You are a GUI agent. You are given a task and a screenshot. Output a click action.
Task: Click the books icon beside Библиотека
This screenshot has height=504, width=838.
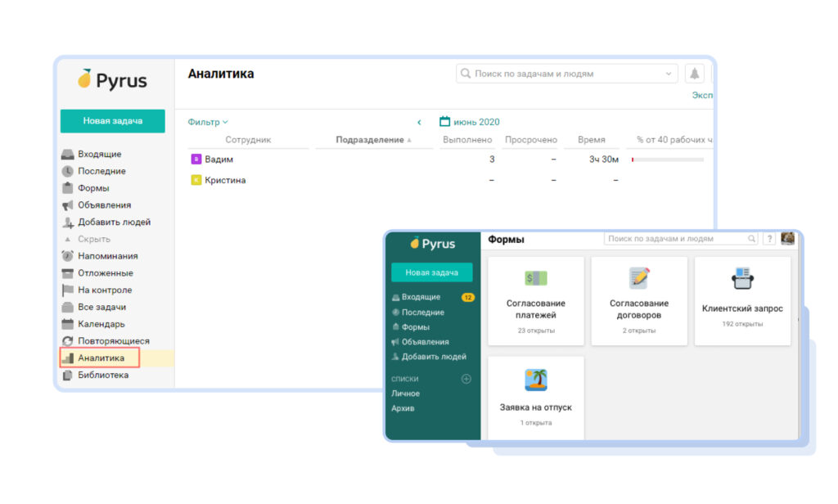point(67,376)
